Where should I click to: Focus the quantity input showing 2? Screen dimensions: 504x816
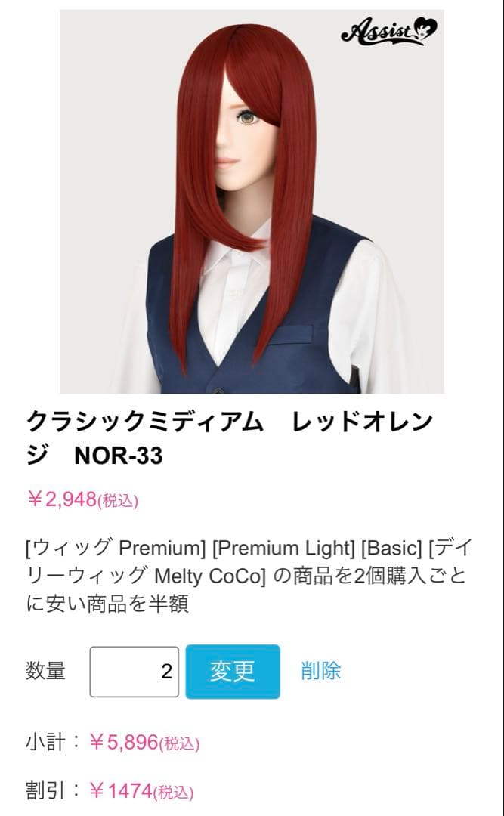pyautogui.click(x=135, y=672)
